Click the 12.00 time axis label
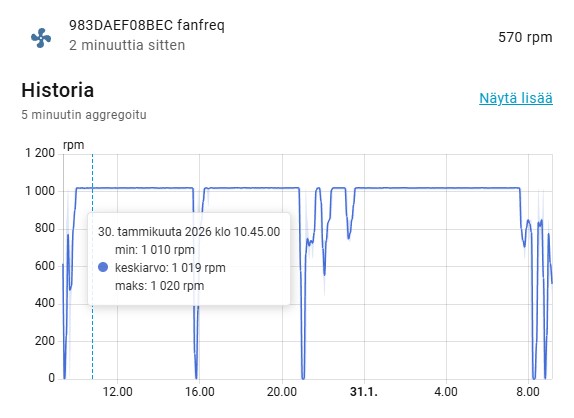The image size is (574, 418). pyautogui.click(x=118, y=392)
